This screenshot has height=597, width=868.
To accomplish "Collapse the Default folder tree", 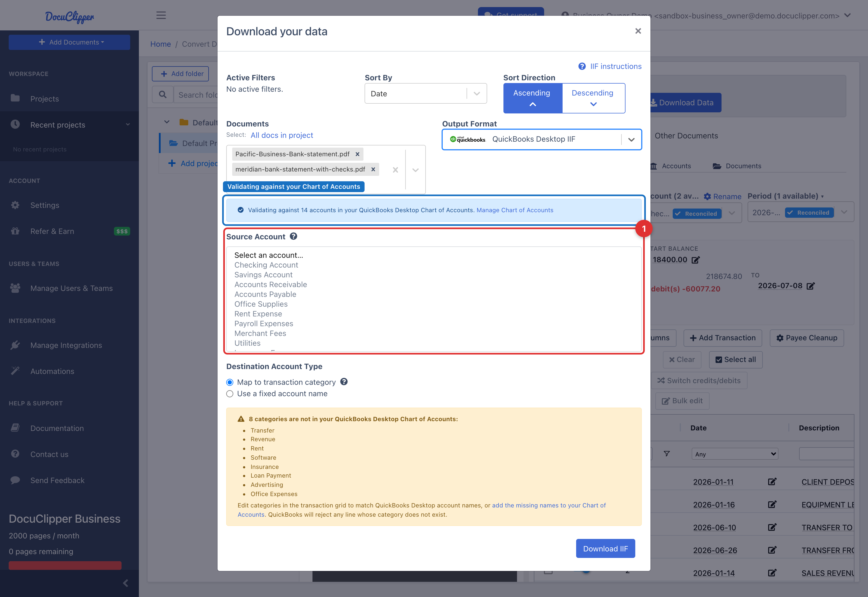I will click(x=167, y=122).
